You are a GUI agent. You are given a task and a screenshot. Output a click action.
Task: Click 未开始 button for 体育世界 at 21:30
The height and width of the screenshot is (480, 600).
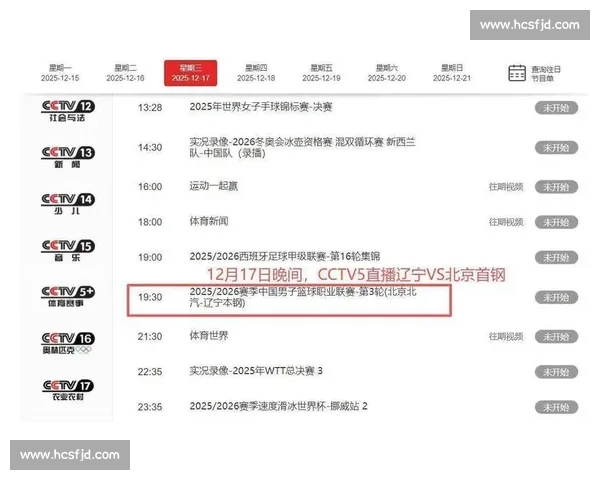click(x=556, y=337)
